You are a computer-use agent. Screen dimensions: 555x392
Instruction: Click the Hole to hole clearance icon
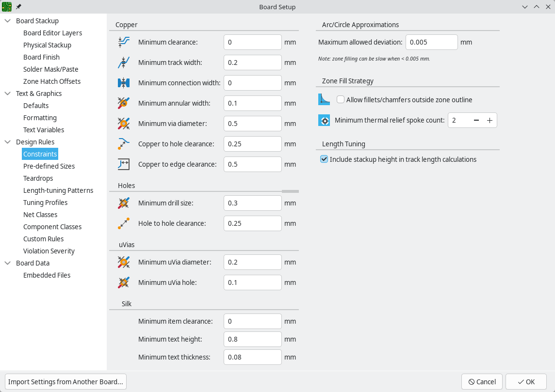tap(124, 223)
